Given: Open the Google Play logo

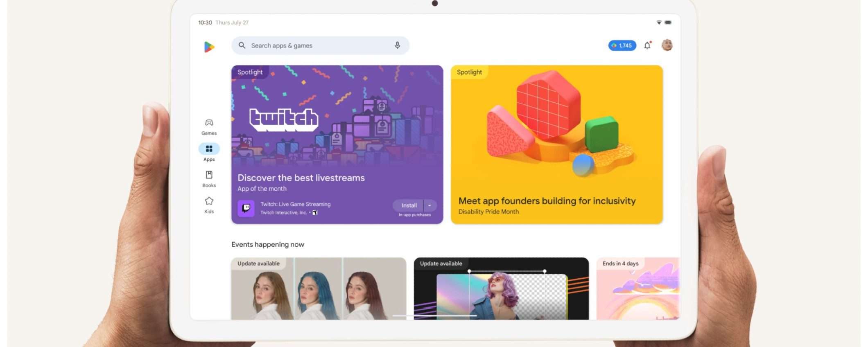Looking at the screenshot, I should pyautogui.click(x=209, y=47).
